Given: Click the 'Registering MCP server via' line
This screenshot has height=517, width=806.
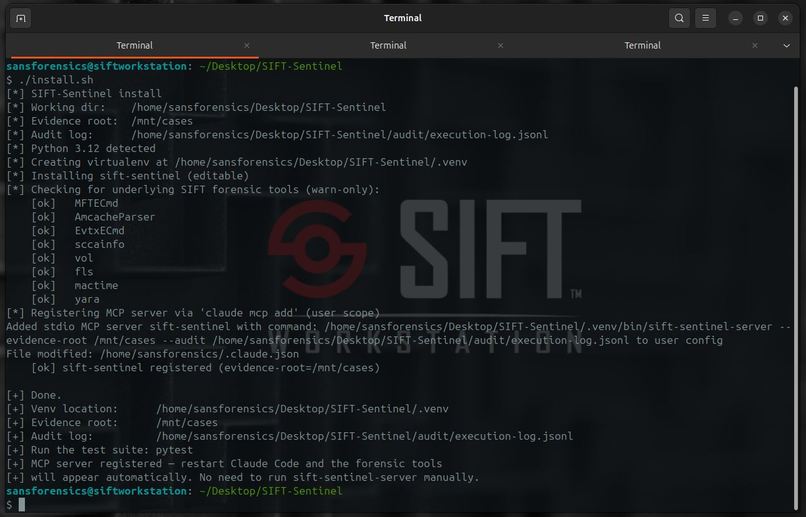Looking at the screenshot, I should (193, 313).
